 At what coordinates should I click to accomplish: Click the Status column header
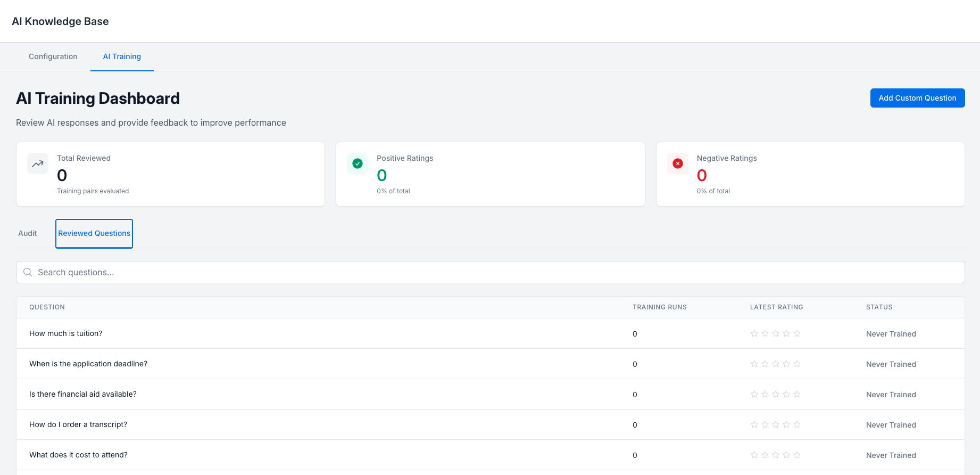click(x=879, y=307)
